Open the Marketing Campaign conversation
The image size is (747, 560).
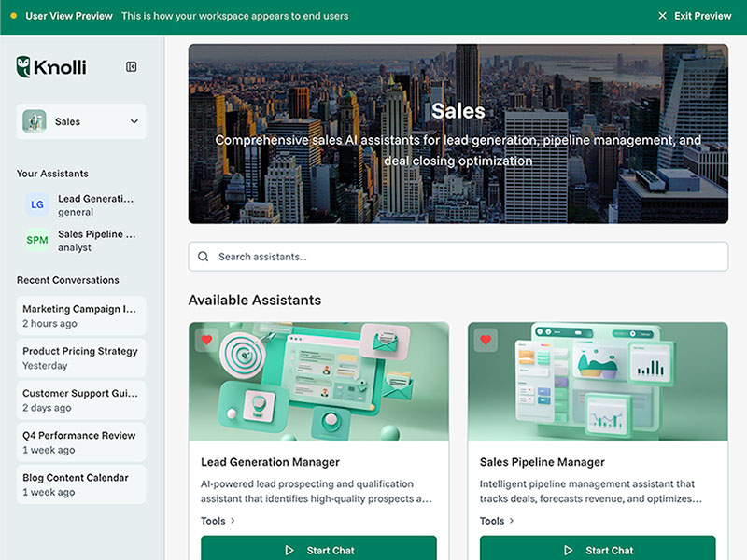click(x=81, y=315)
